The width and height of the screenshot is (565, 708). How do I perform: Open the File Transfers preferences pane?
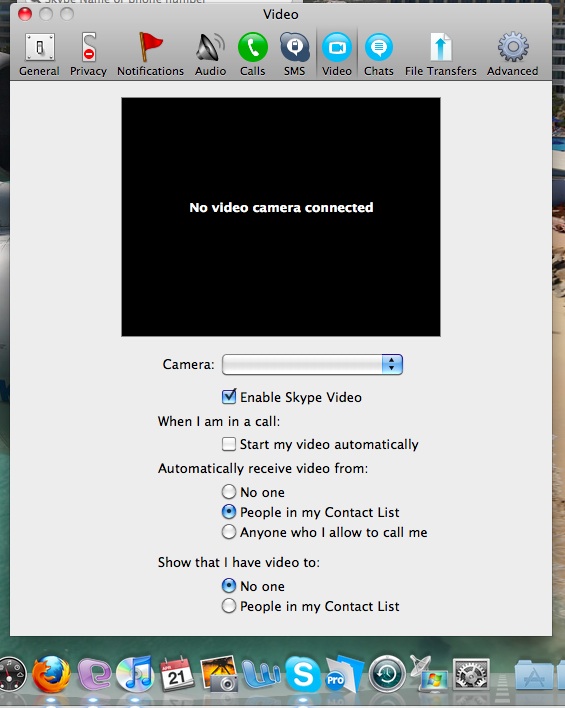441,54
